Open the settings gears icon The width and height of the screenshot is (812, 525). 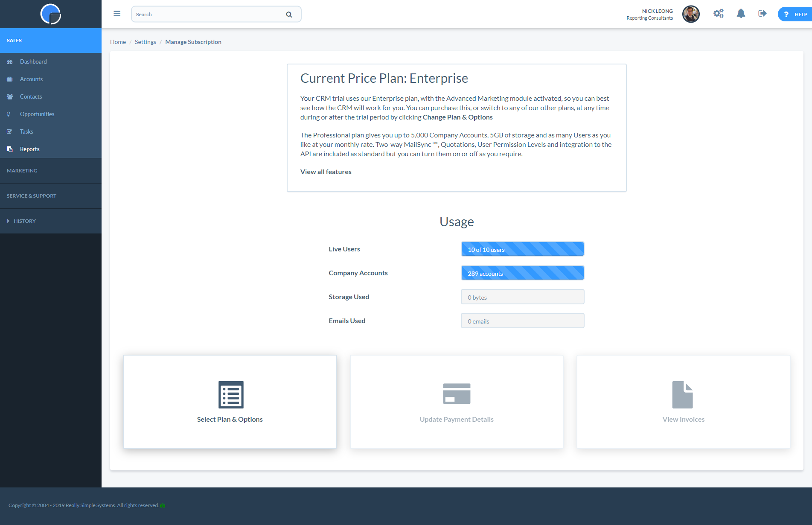(x=719, y=14)
